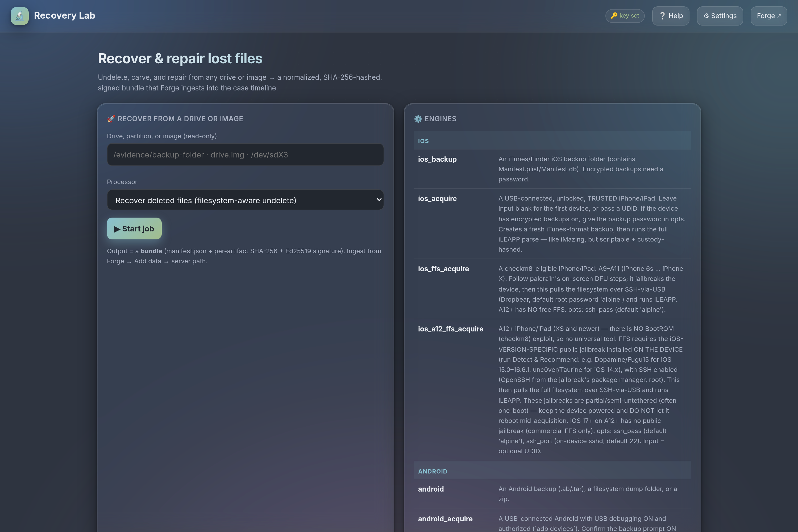Select the ios_ffs_acquire engine name

(x=443, y=269)
